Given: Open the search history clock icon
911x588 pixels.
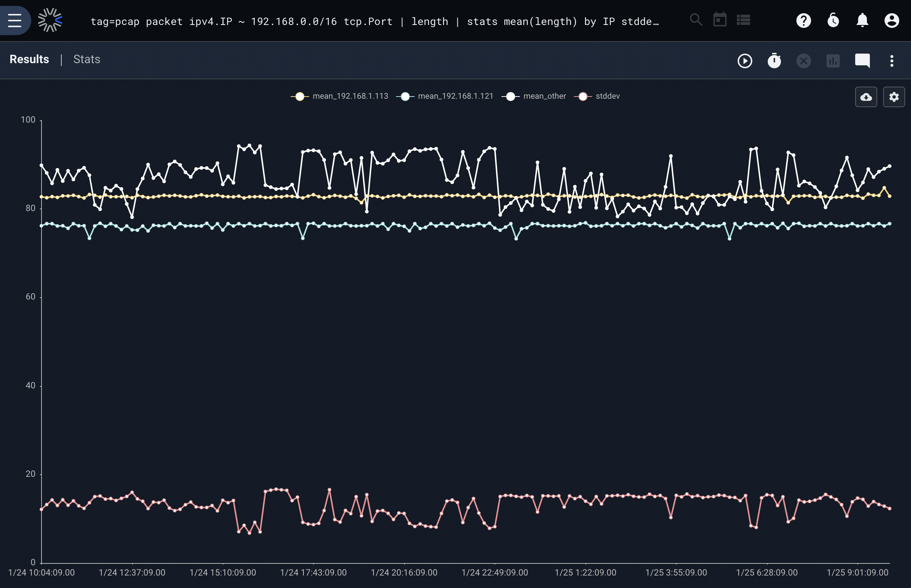Looking at the screenshot, I should tap(833, 20).
